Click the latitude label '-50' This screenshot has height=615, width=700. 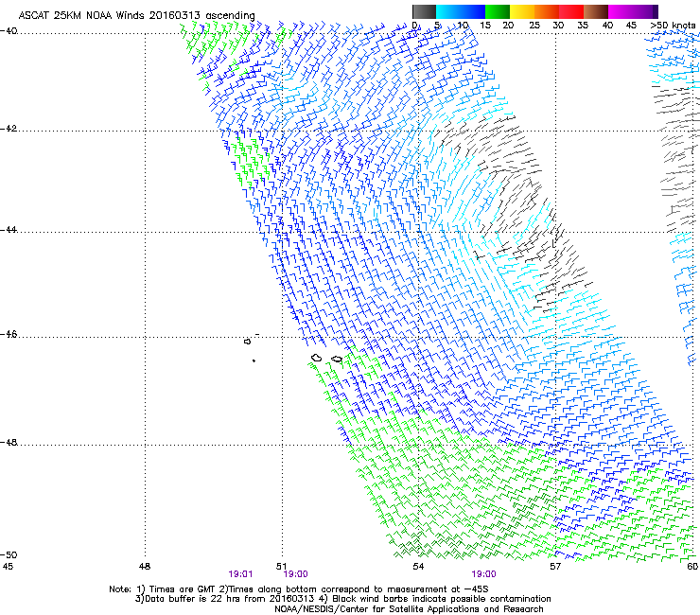click(9, 555)
